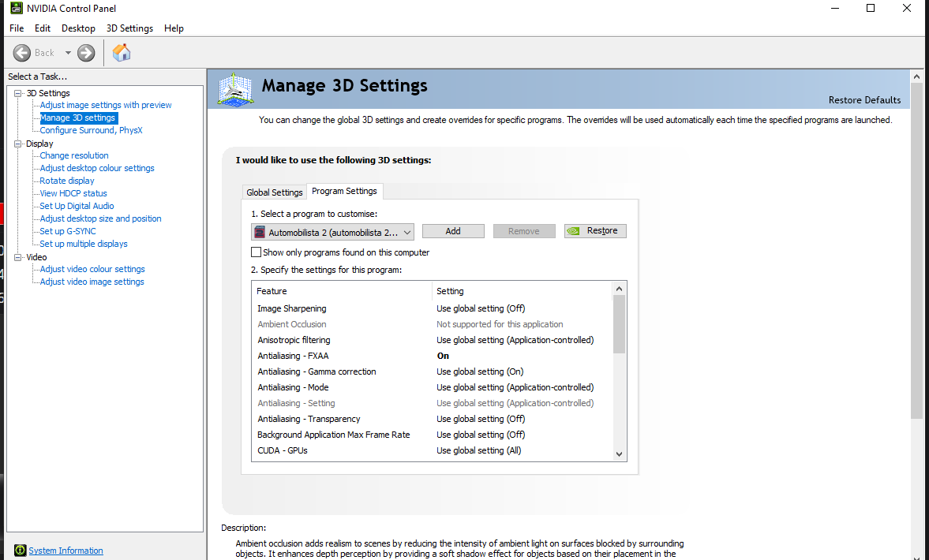Viewport: 929px width, 560px height.
Task: Click the Automobilista 2 program icon
Action: point(260,232)
